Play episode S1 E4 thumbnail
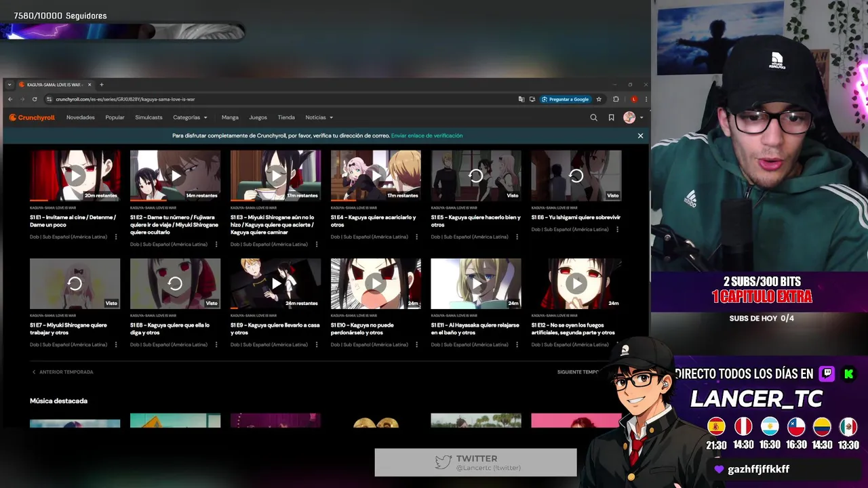The image size is (868, 488). (x=376, y=176)
